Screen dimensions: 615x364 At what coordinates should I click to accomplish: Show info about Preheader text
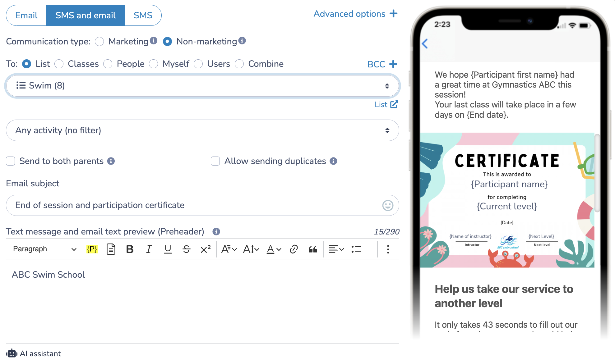tap(216, 231)
